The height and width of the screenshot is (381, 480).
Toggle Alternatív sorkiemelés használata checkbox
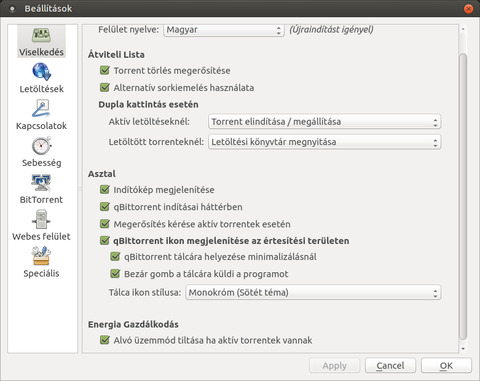[x=105, y=87]
